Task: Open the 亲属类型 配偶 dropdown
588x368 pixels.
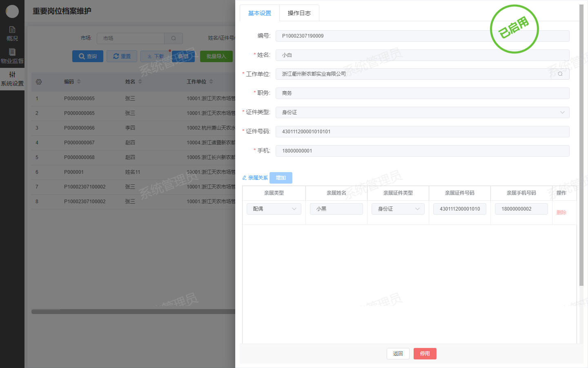Action: (274, 209)
